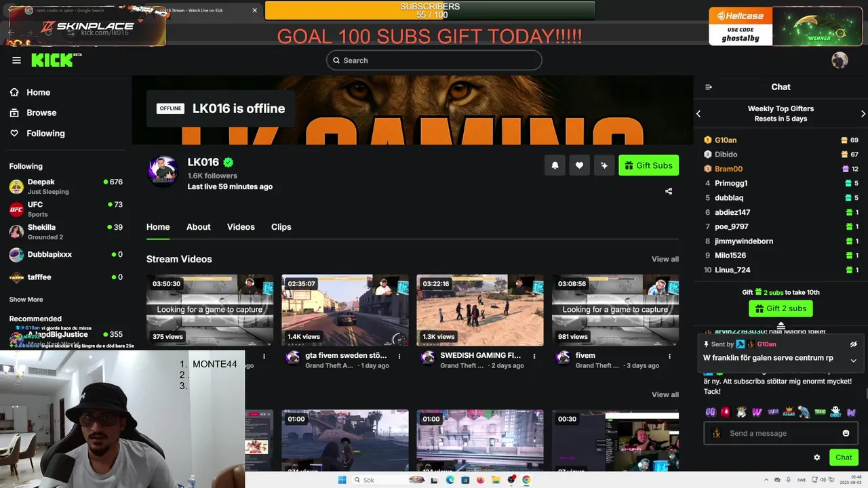View all Stream Videos
The width and height of the screenshot is (868, 488).
click(665, 259)
